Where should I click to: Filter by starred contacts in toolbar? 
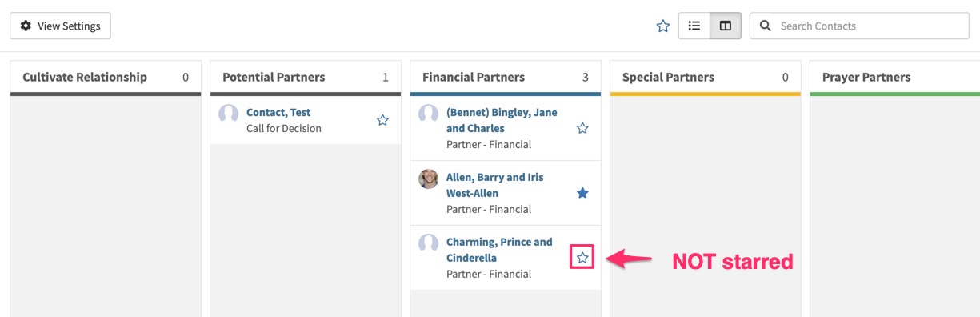662,26
